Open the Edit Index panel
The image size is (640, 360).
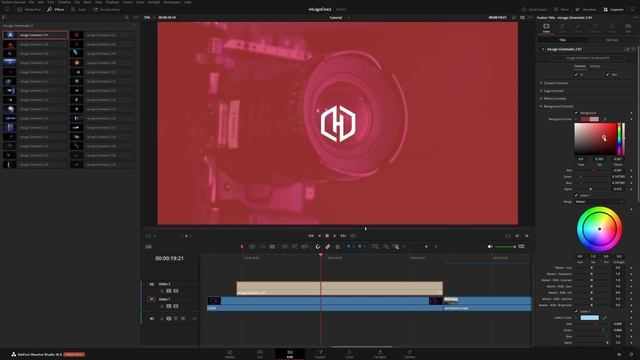78,9
